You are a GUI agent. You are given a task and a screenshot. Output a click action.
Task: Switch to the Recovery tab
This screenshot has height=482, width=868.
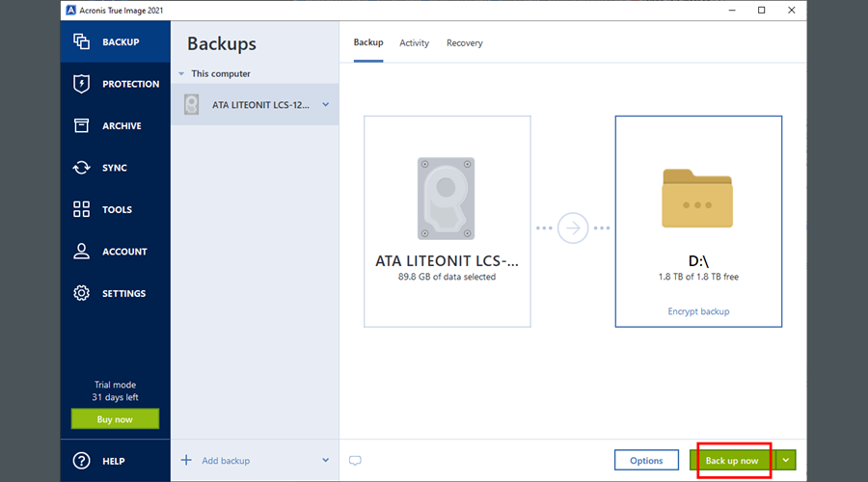[464, 43]
